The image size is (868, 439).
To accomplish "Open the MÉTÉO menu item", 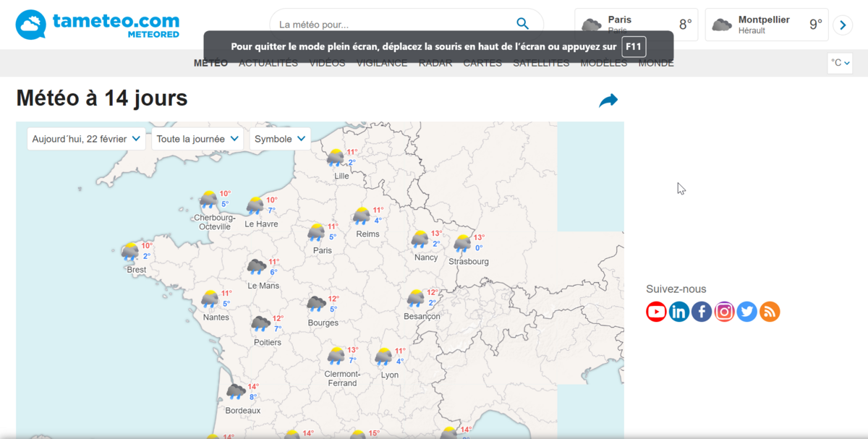I will [x=210, y=63].
